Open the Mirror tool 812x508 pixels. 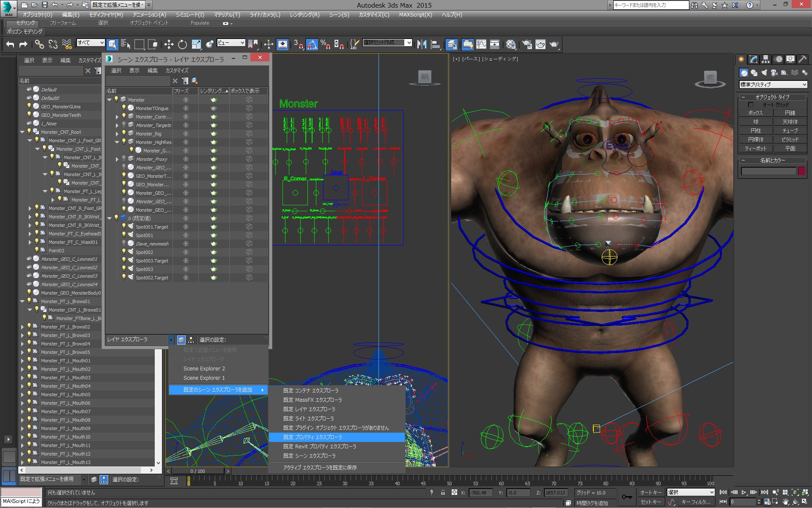pos(422,44)
